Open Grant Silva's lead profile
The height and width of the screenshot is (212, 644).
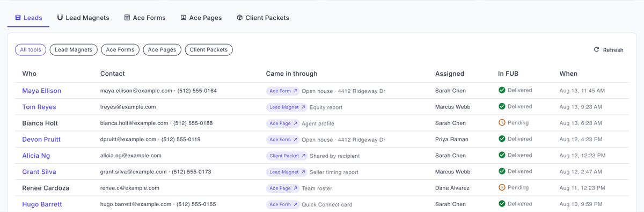pos(39,172)
